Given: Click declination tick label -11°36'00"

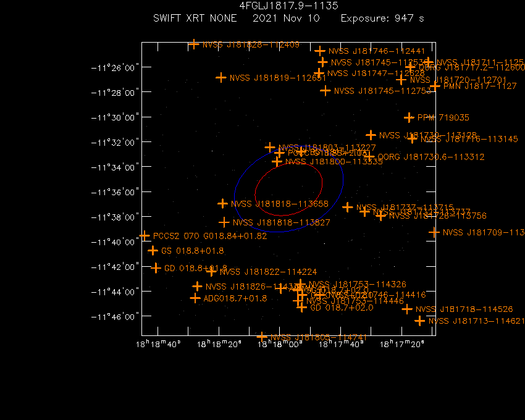Looking at the screenshot, I should click(x=115, y=192).
